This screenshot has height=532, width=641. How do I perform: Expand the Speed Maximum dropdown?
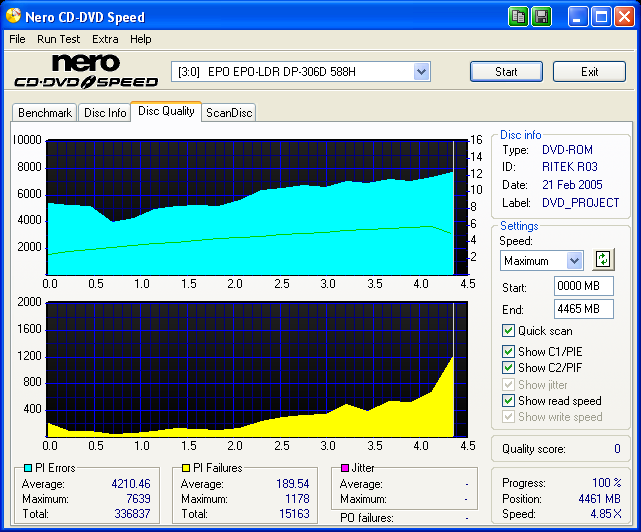[x=574, y=261]
